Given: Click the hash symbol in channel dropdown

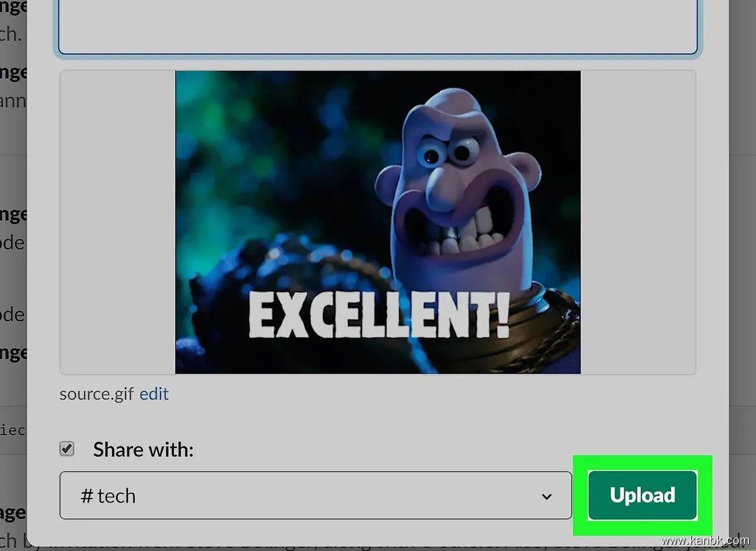Looking at the screenshot, I should click(87, 496).
